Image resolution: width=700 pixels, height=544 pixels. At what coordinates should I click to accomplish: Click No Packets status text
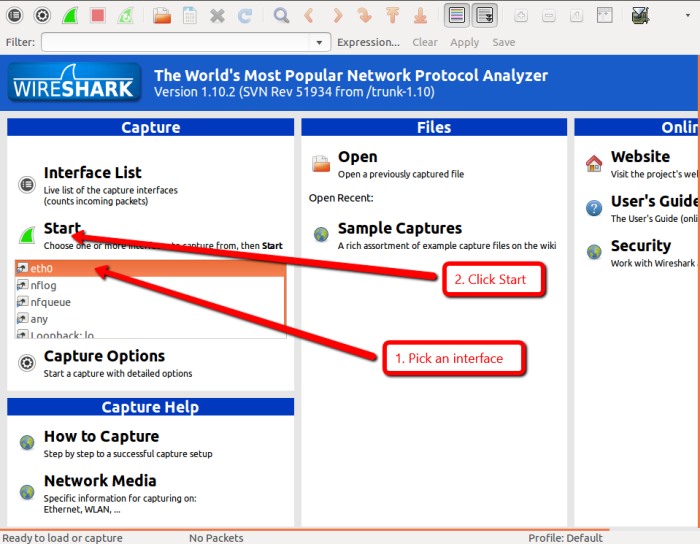click(216, 538)
